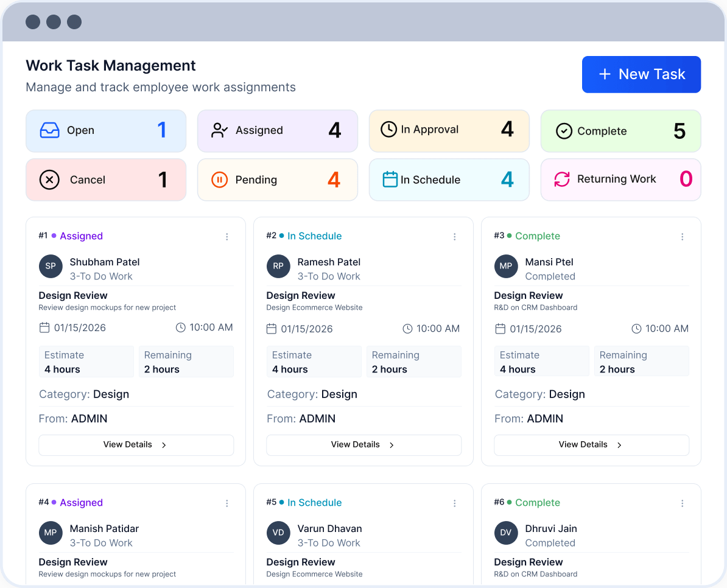Open three-dot menu on task #3
This screenshot has height=588, width=727.
pos(683,237)
